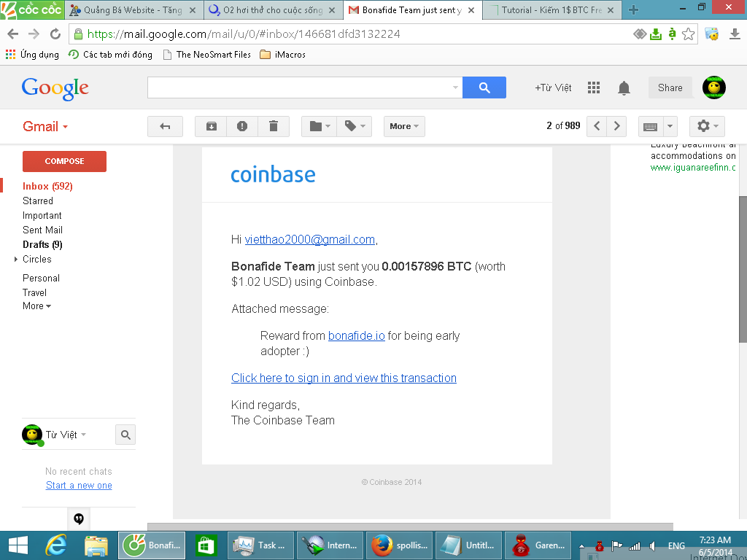
Task: Open Starred folder
Action: (x=38, y=201)
